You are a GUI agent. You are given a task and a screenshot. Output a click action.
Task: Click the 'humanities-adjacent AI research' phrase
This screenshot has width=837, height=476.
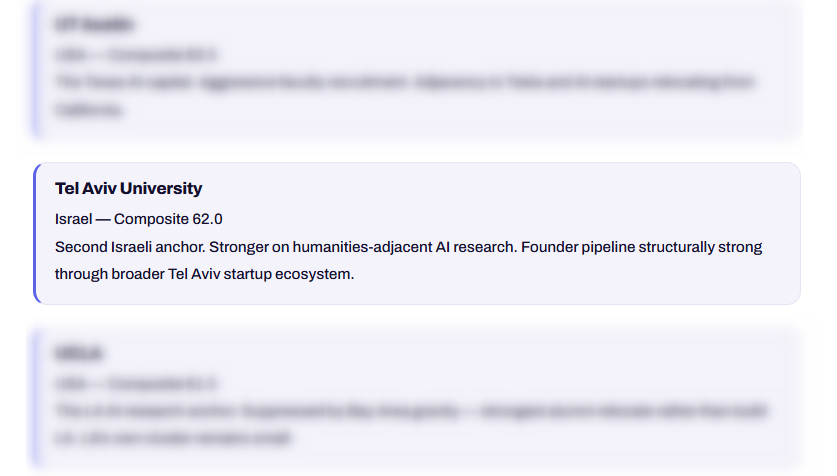[405, 247]
